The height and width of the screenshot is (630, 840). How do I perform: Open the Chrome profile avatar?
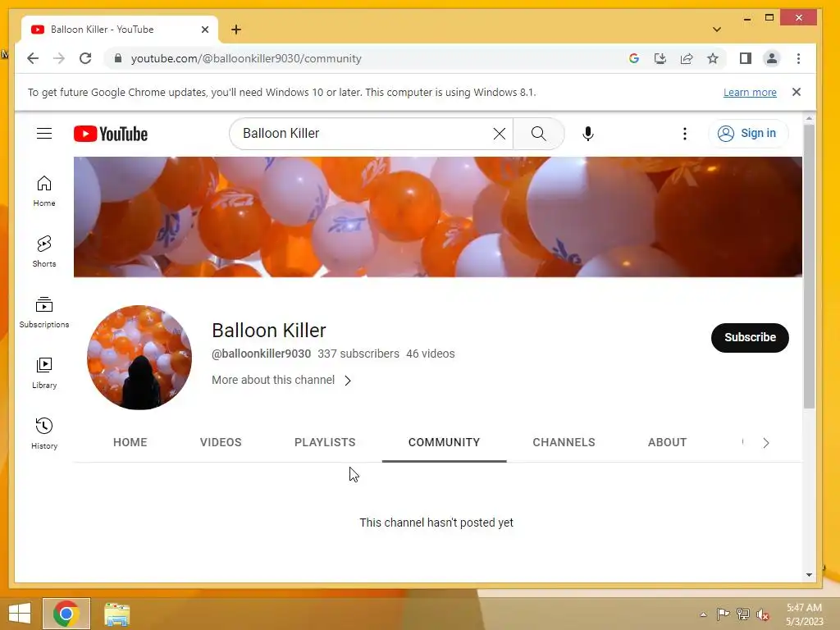pyautogui.click(x=771, y=58)
